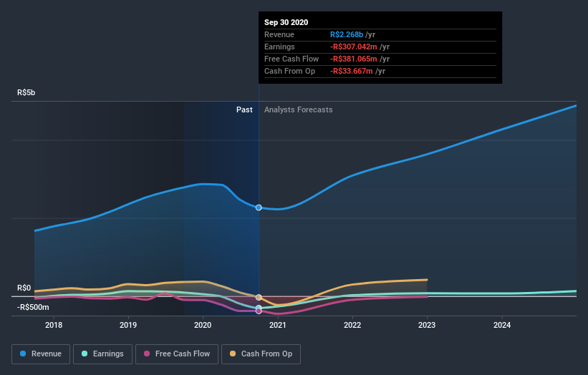
Task: Click the R$0 y-axis label
Action: [x=24, y=288]
